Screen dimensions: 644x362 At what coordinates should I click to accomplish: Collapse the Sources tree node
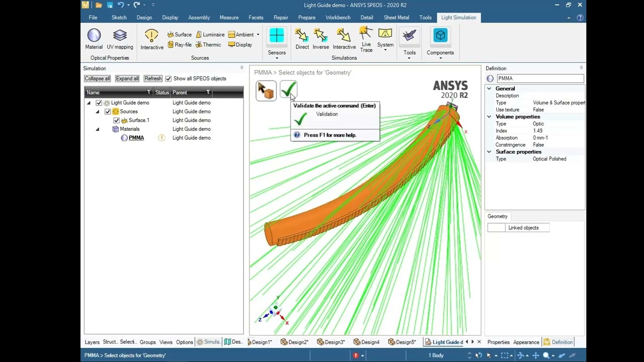98,112
